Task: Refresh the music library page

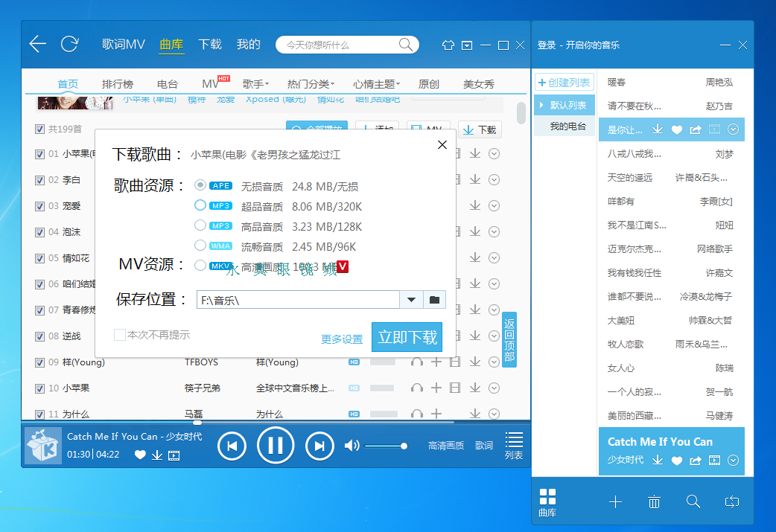Action: [x=70, y=44]
